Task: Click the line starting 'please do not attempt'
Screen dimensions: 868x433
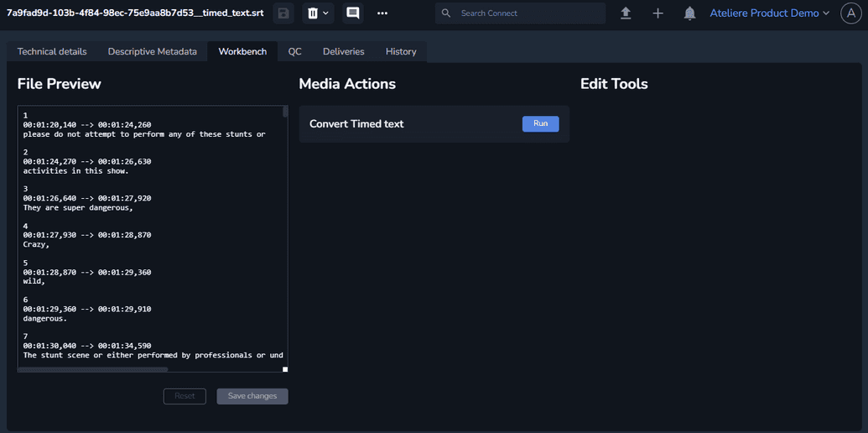Action: [x=144, y=134]
